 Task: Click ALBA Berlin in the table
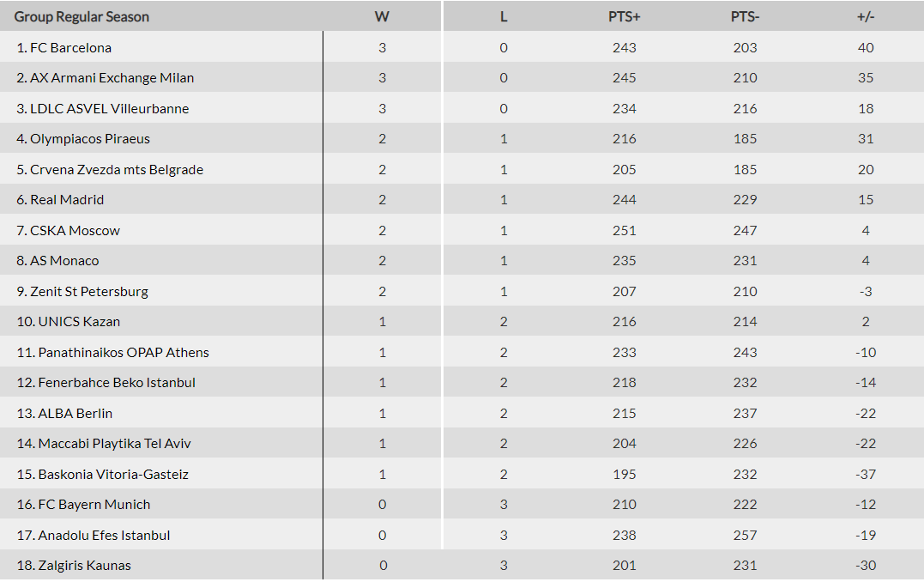click(x=75, y=414)
